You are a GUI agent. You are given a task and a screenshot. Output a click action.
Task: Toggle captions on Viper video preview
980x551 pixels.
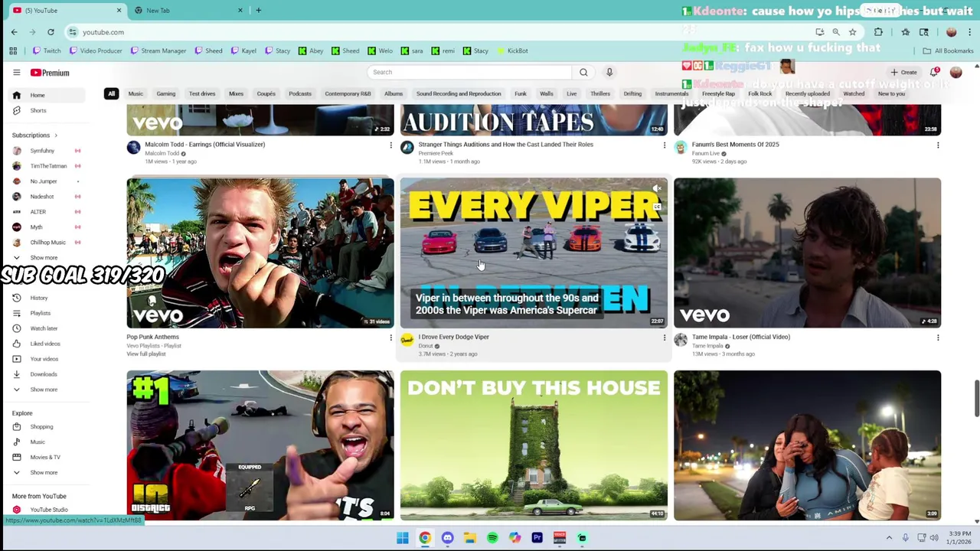(657, 207)
